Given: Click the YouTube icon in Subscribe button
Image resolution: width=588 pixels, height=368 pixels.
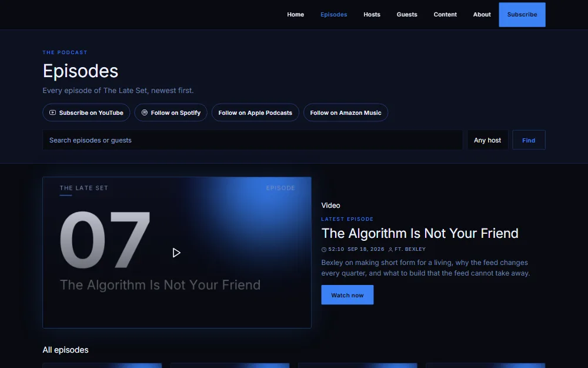Looking at the screenshot, I should tap(52, 112).
